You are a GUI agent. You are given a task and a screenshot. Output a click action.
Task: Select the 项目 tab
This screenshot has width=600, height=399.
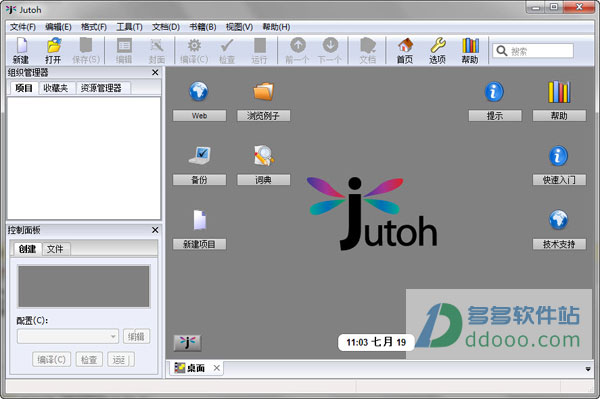tap(24, 88)
